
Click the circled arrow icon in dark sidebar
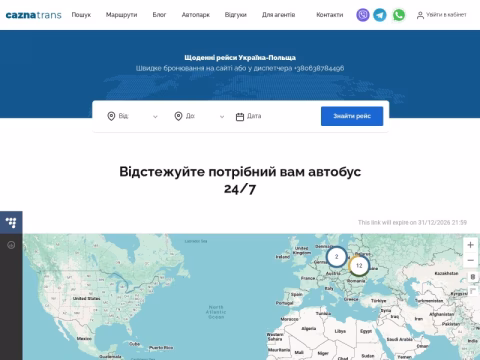pos(11,245)
